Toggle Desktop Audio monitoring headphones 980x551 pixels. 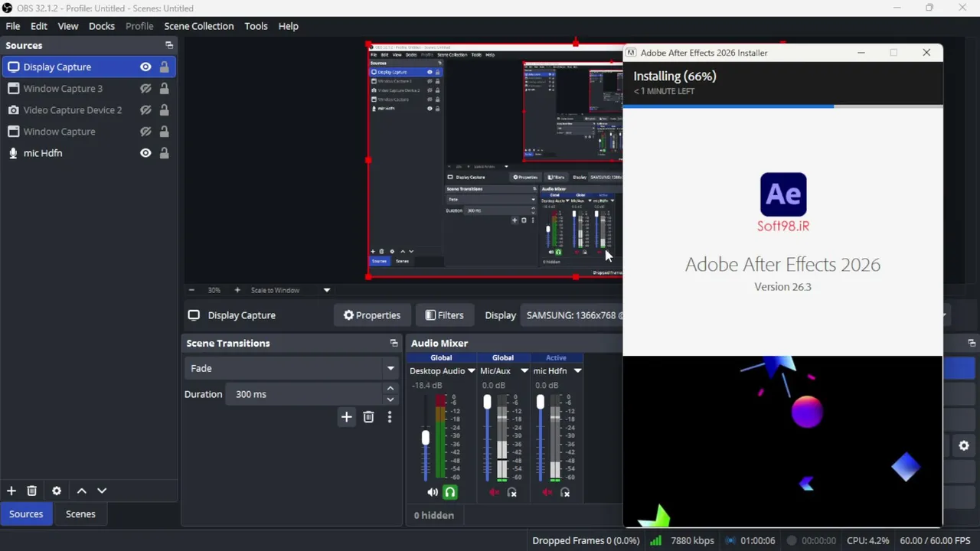click(450, 493)
